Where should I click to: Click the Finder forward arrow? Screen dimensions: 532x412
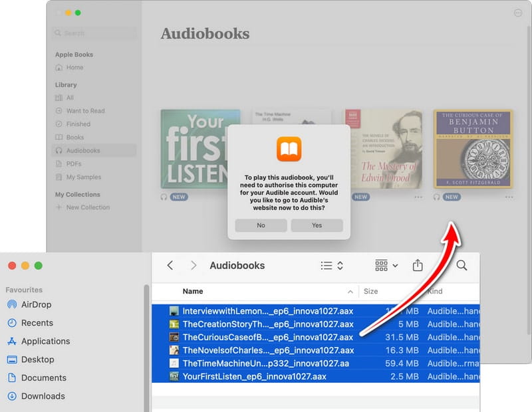click(x=194, y=265)
